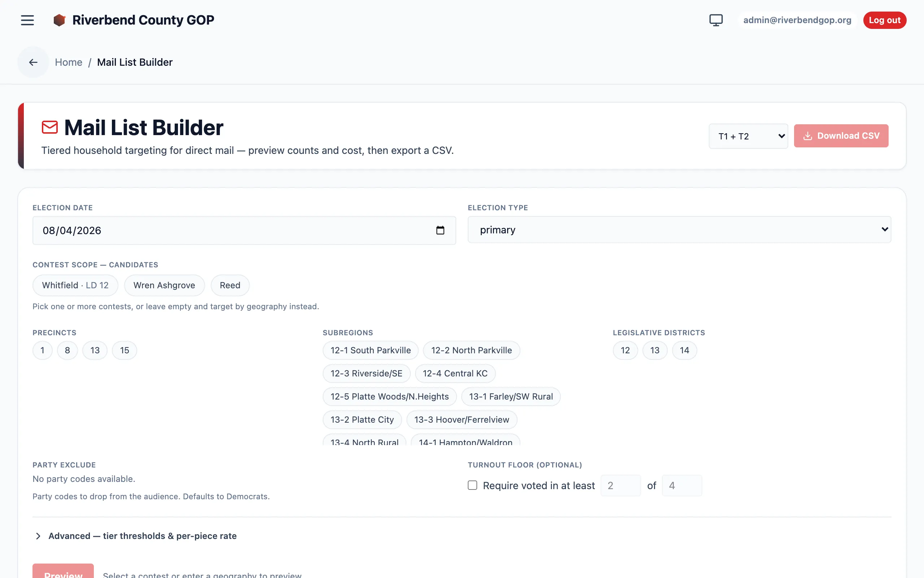The width and height of the screenshot is (924, 578).
Task: Select subregion 12-2 North Parkville
Action: 471,350
